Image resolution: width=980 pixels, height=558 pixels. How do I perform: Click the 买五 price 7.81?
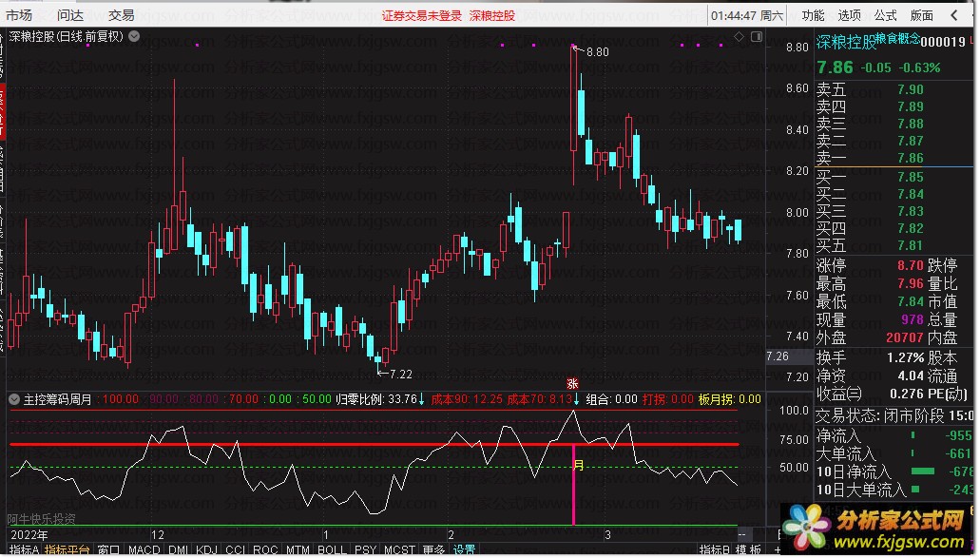tap(911, 245)
